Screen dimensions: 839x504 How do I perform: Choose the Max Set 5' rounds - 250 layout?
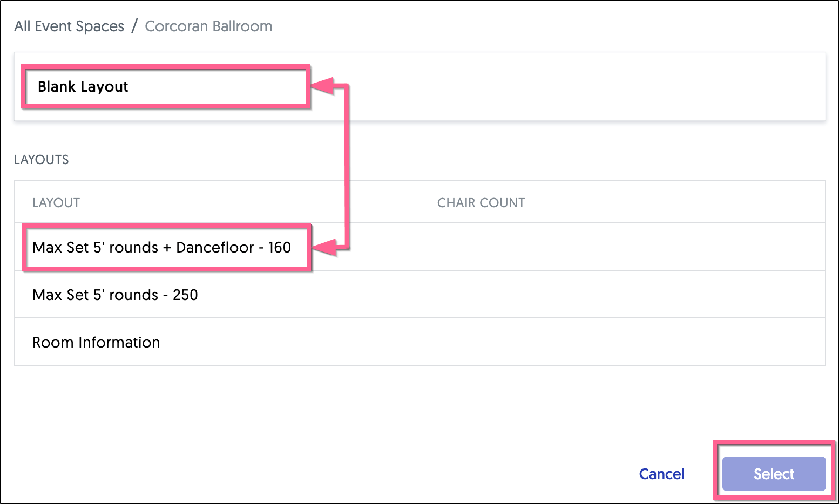coord(115,295)
